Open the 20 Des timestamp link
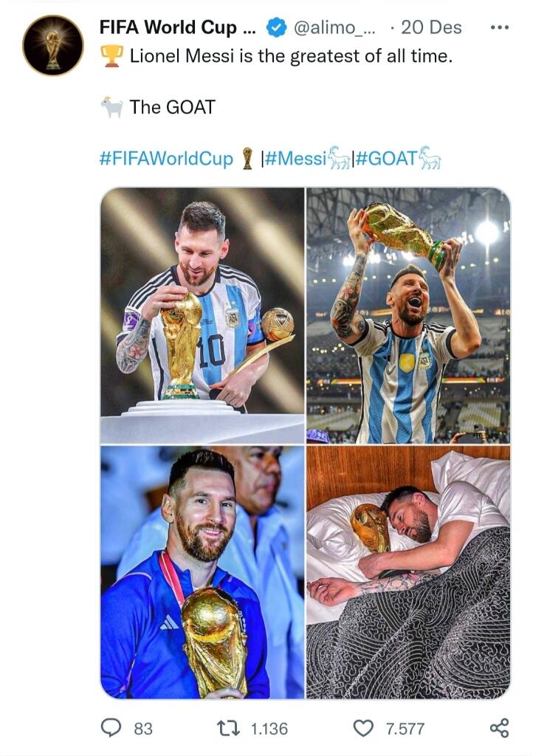The image size is (533, 756). [x=431, y=27]
